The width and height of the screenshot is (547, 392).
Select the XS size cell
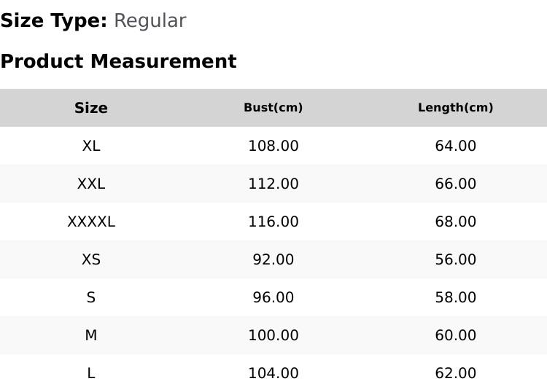pyautogui.click(x=91, y=259)
